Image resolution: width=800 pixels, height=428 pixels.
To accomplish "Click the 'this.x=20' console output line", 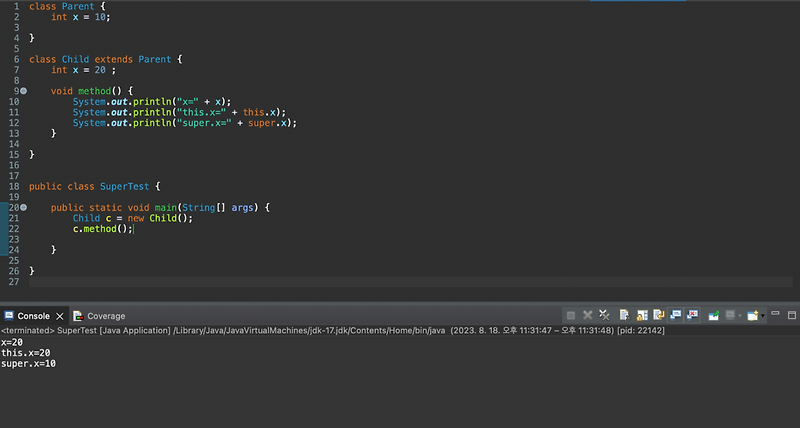I will pos(26,353).
